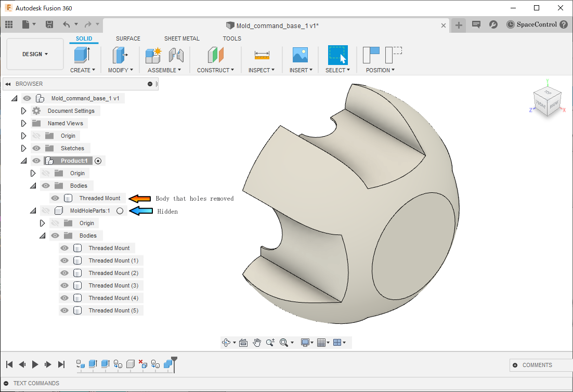Click the Revert Position icon

click(x=394, y=55)
